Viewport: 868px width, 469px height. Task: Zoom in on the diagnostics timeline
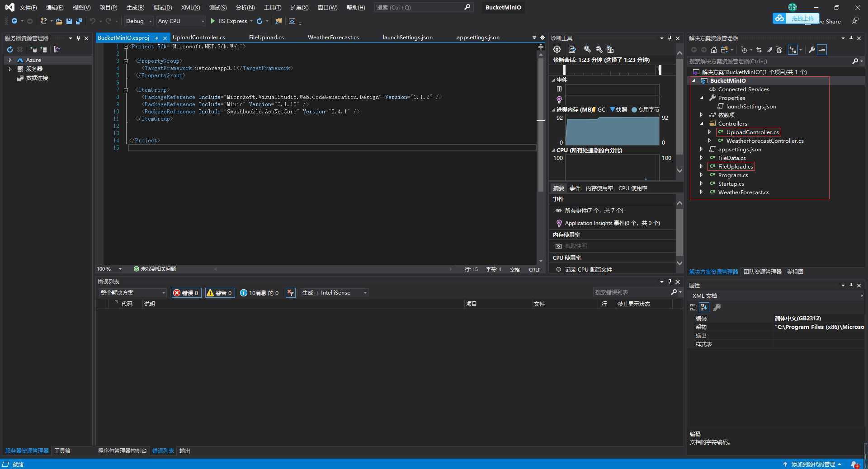(x=587, y=49)
